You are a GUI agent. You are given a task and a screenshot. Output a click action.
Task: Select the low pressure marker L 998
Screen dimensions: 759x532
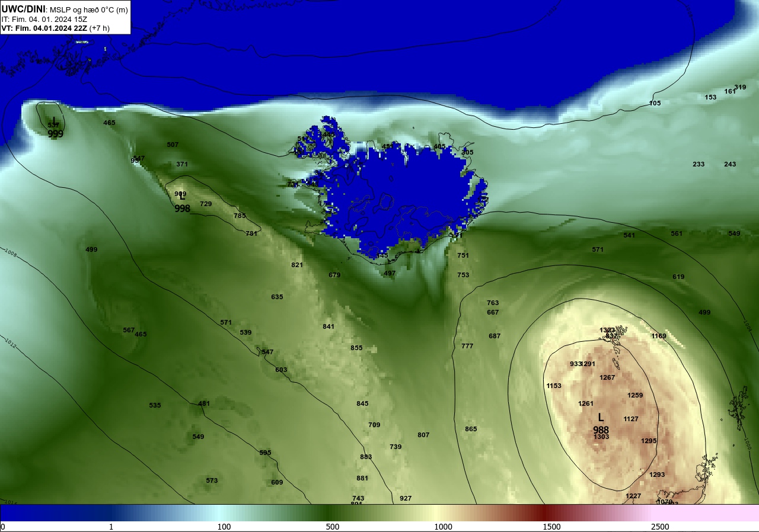pyautogui.click(x=183, y=203)
